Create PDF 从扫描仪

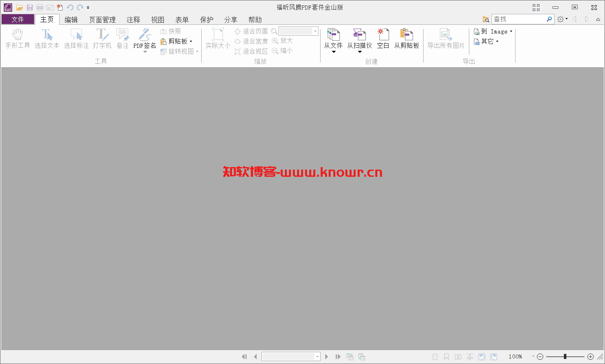360,38
